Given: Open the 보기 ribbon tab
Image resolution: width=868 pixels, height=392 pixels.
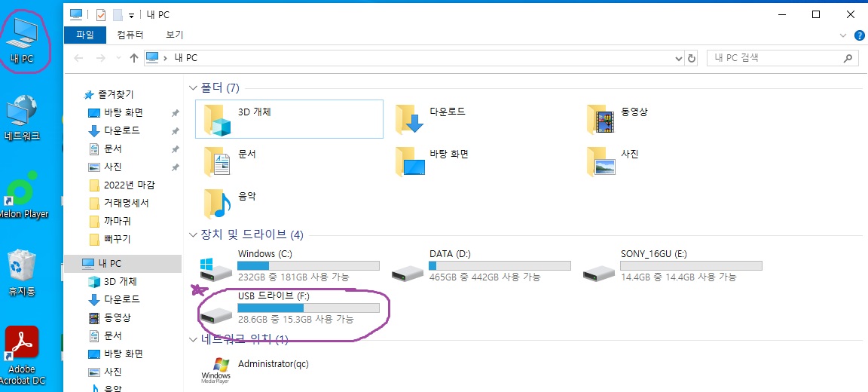Looking at the screenshot, I should [174, 35].
